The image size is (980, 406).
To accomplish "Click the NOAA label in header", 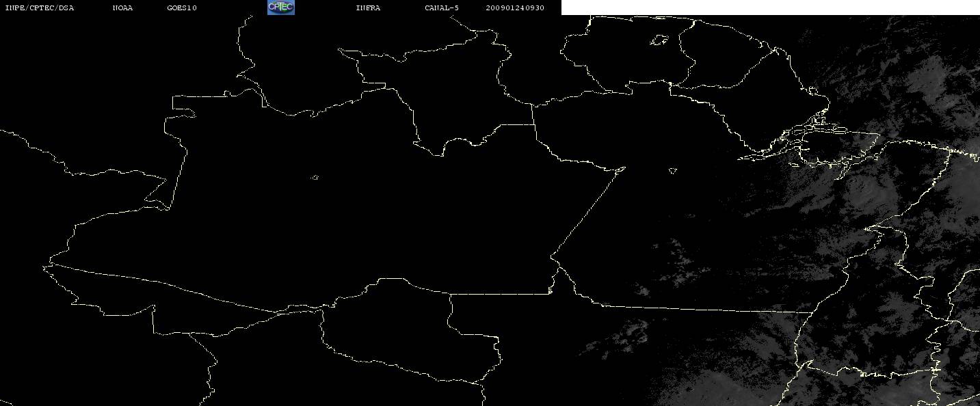I will 123,8.
